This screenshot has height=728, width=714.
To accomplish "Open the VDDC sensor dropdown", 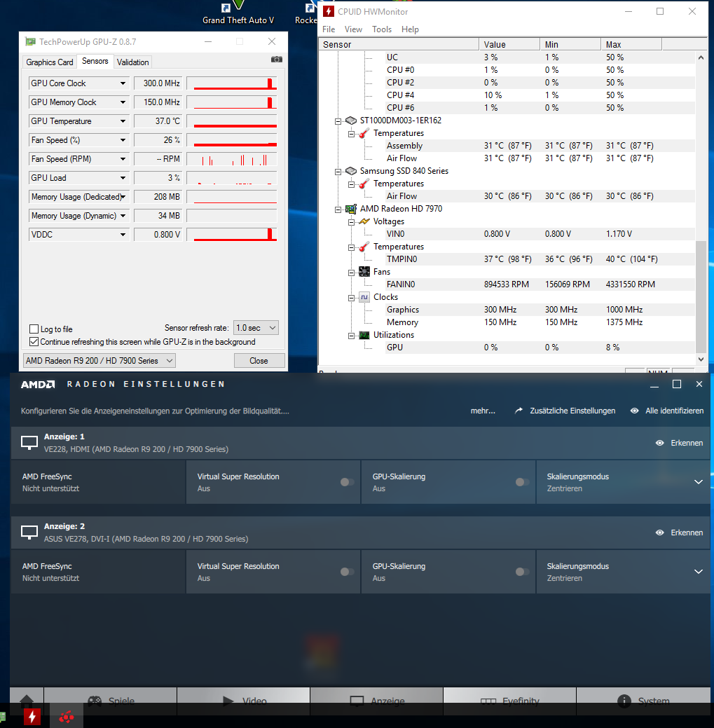I will tap(123, 235).
